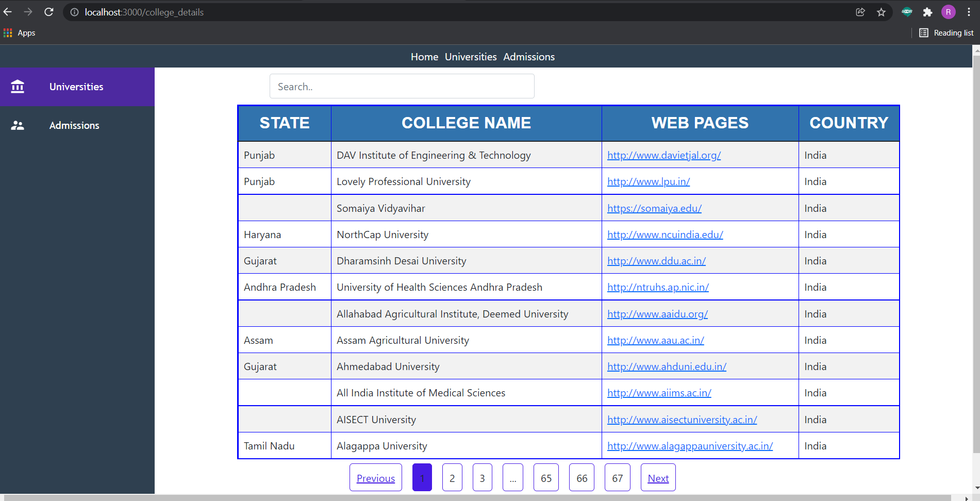Focus the browser address bar
The height and width of the screenshot is (501, 980).
pyautogui.click(x=206, y=12)
